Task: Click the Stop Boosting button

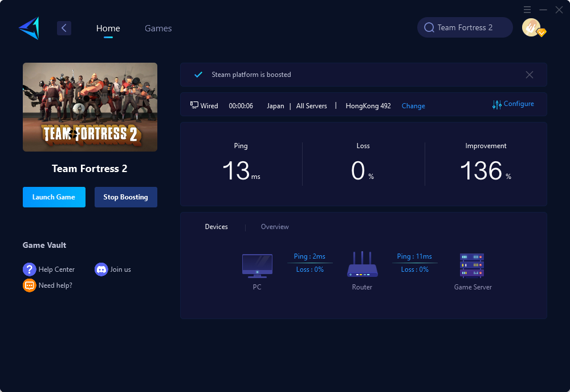Action: [x=126, y=197]
